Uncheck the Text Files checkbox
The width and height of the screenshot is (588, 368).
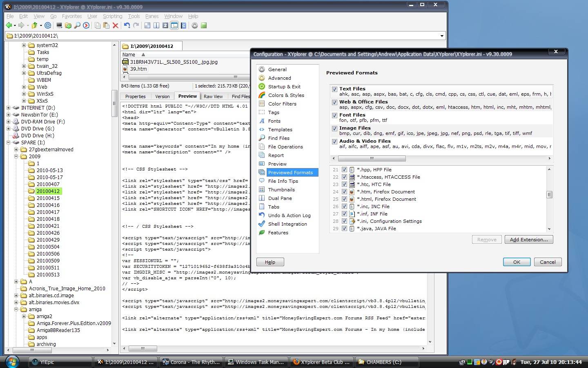pyautogui.click(x=334, y=89)
